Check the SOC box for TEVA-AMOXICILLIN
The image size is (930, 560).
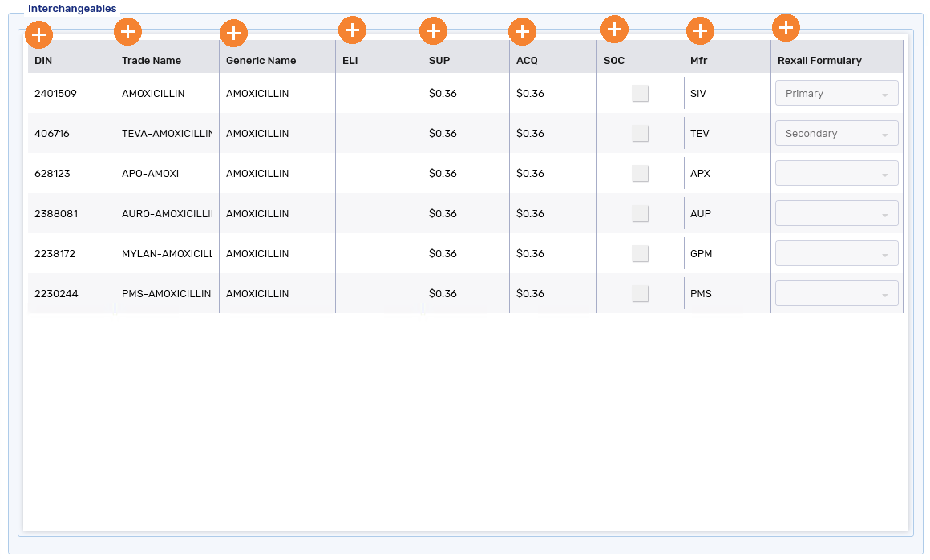640,134
